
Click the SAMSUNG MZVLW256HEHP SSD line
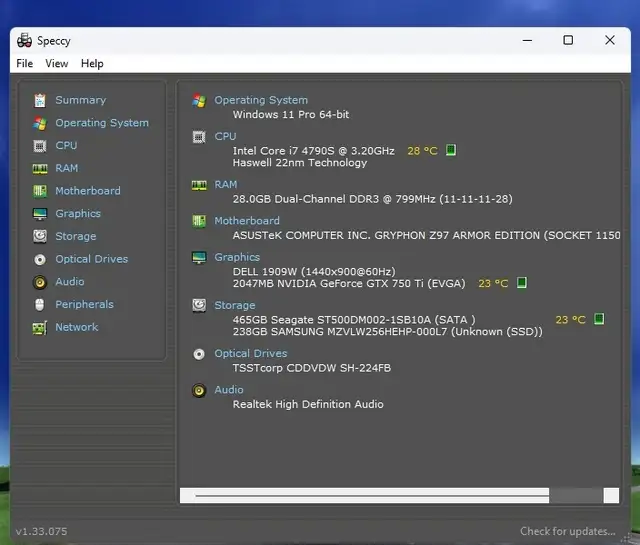pos(388,332)
